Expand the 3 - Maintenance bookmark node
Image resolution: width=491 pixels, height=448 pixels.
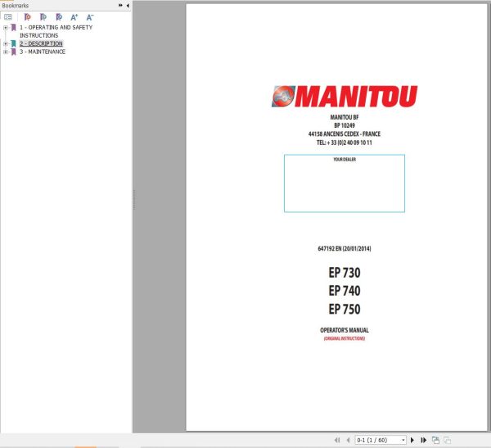[6, 52]
